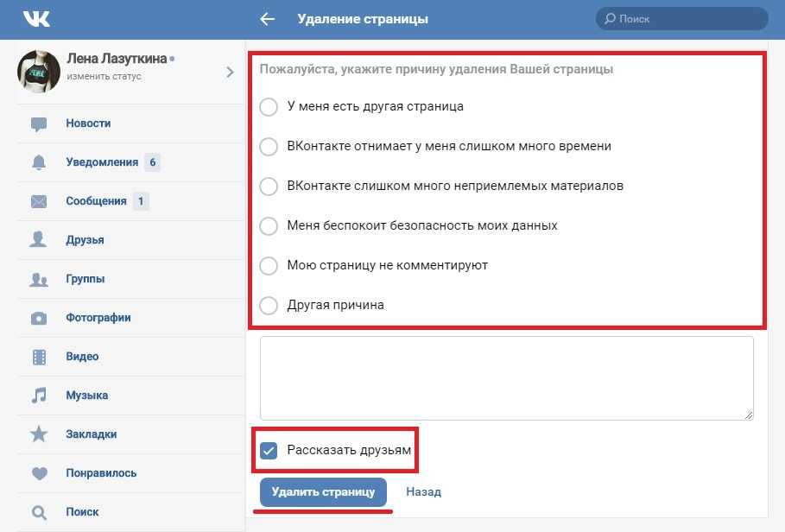Open Закладки menu item

pos(130,434)
